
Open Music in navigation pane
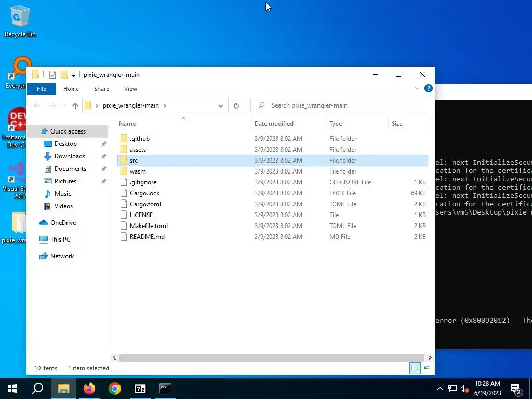coord(62,194)
